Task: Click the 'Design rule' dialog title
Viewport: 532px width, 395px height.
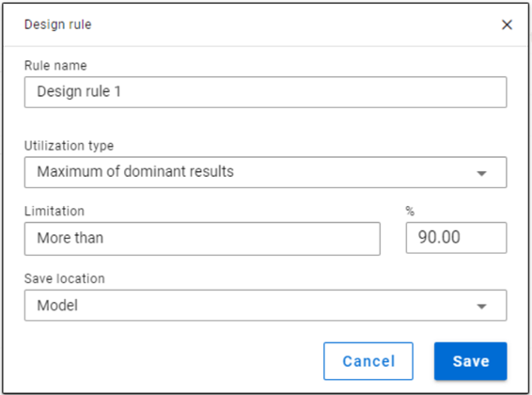Action: coord(58,24)
